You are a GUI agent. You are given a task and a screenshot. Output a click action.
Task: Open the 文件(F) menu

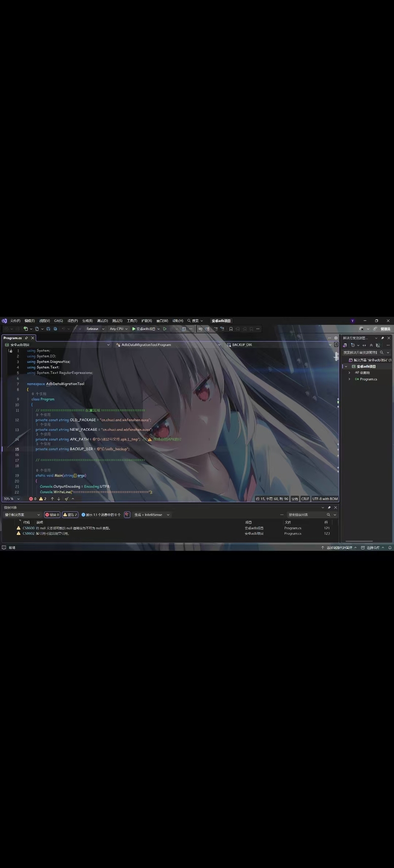15,321
